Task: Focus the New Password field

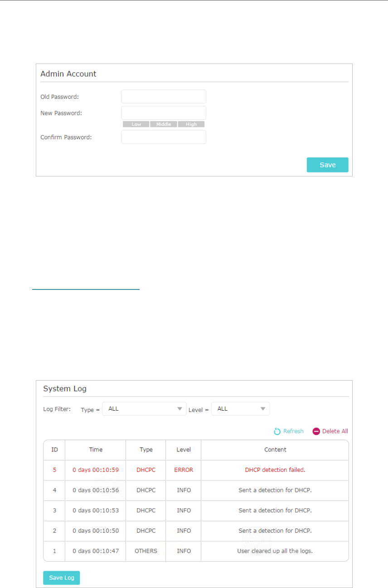Action: (x=164, y=113)
